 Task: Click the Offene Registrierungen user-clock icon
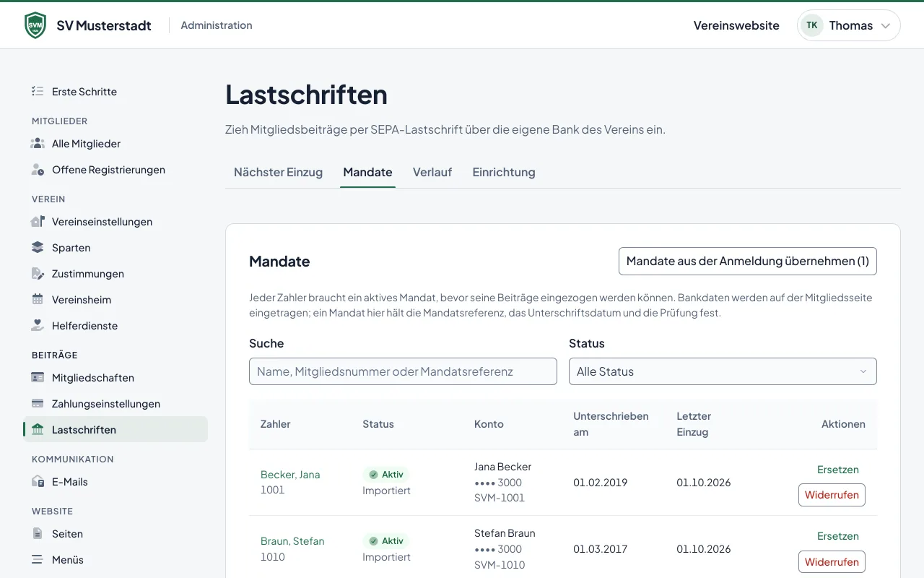point(38,170)
